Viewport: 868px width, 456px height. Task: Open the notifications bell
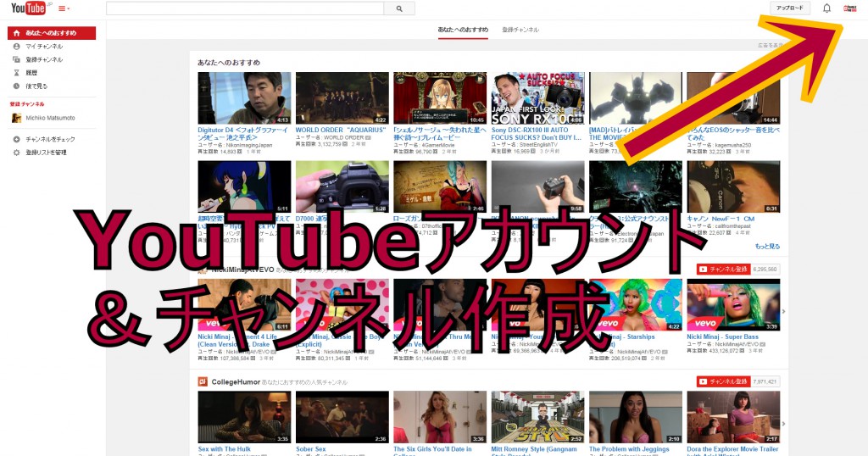(826, 8)
